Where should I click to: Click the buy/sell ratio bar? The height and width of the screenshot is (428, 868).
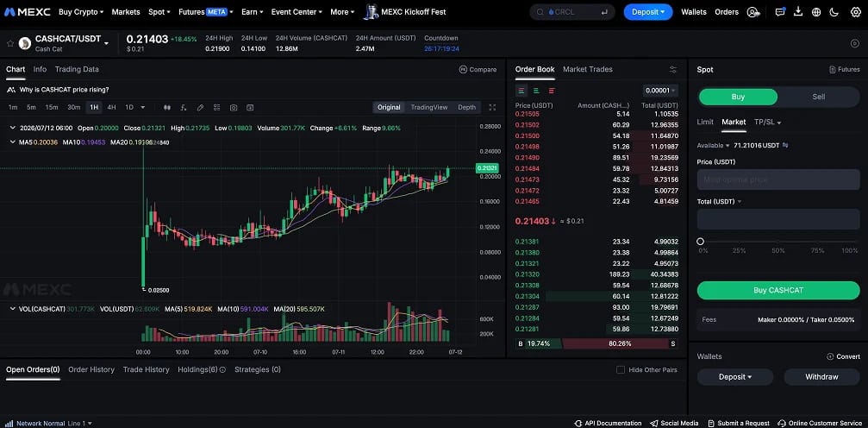click(x=596, y=343)
